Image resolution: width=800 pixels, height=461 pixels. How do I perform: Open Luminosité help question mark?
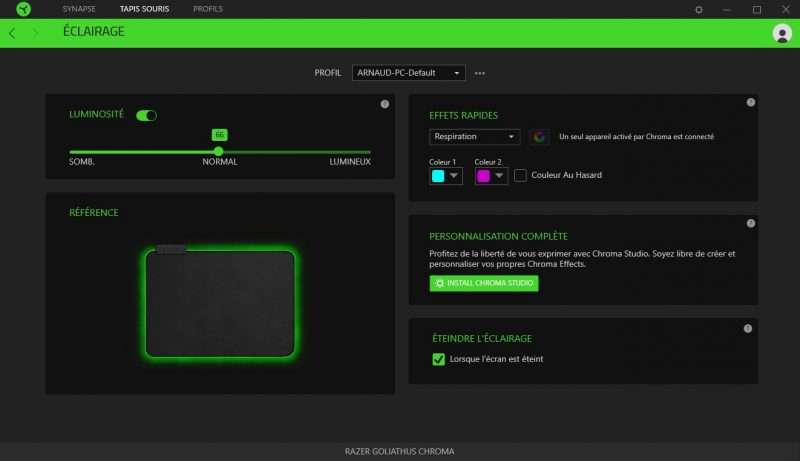point(385,104)
